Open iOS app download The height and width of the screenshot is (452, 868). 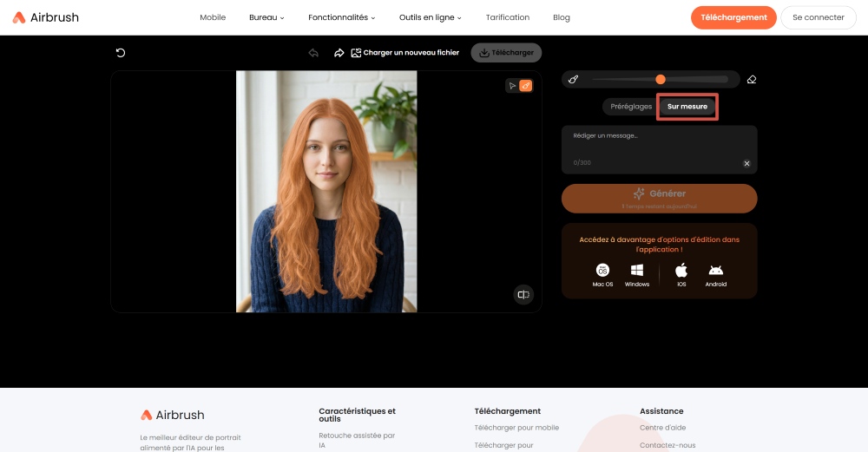click(681, 275)
